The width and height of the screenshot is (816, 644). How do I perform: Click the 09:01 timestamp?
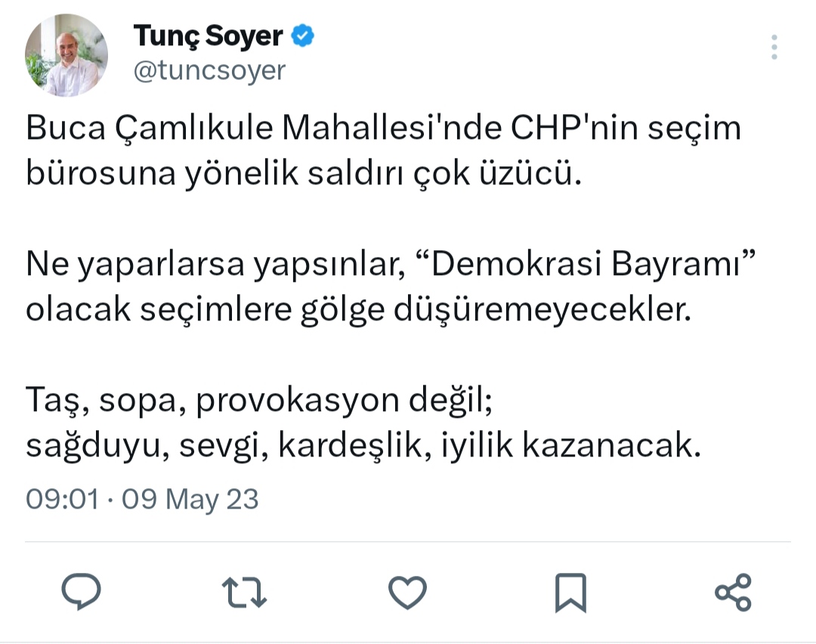pos(62,499)
